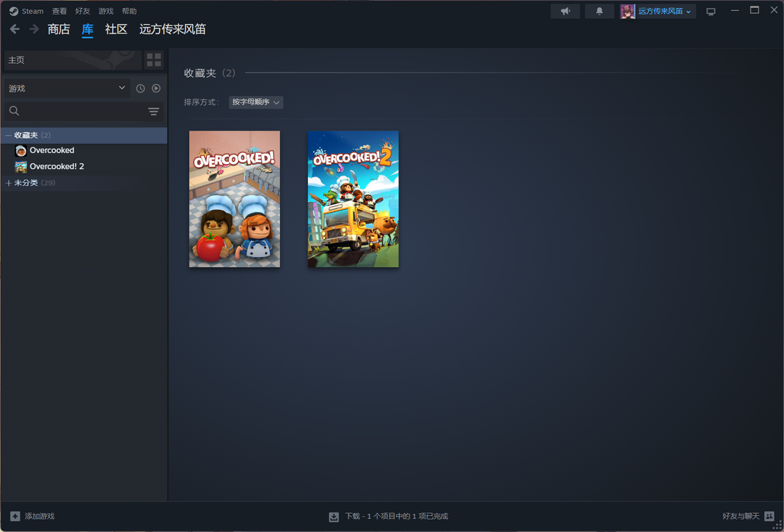
Task: Collapse the 收藏夹 category
Action: (x=9, y=136)
